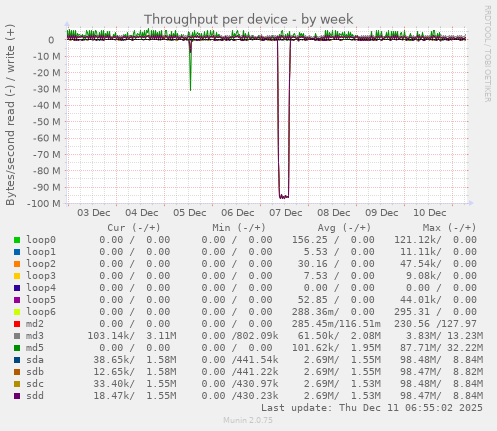Screen dimensions: 497x431
Task: Click the '03 Dec' x-axis label
Action: 94,213
